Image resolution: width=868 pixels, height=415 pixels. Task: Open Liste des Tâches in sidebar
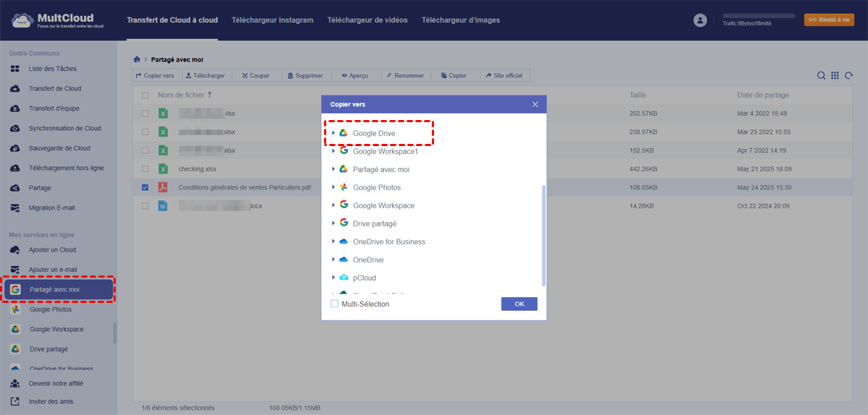click(x=52, y=69)
